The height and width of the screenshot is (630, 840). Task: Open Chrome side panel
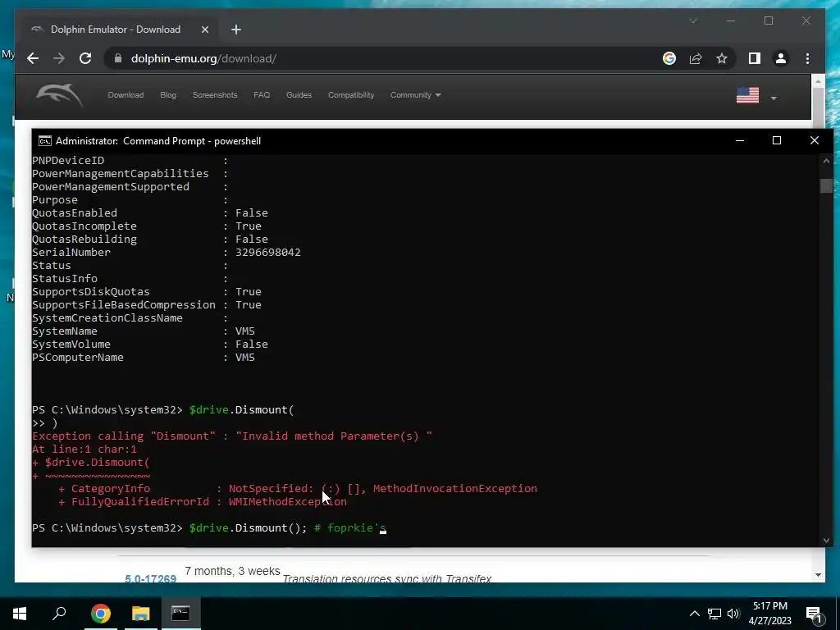click(755, 58)
